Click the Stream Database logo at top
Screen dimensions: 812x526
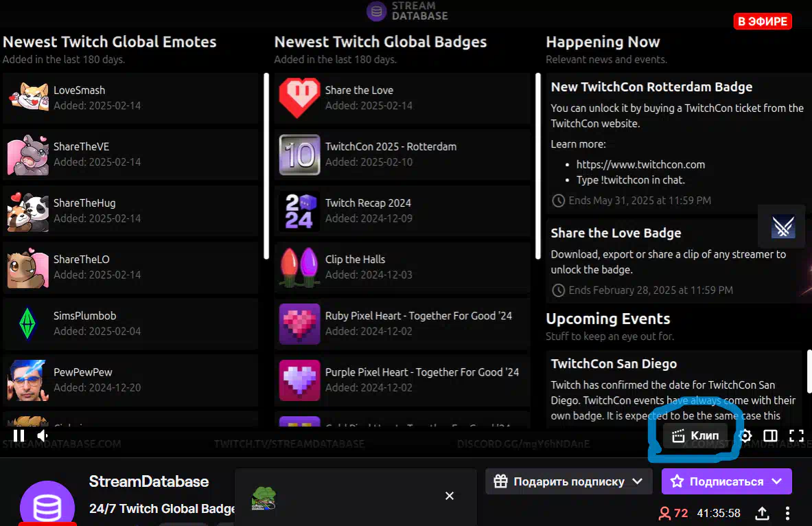coord(407,11)
